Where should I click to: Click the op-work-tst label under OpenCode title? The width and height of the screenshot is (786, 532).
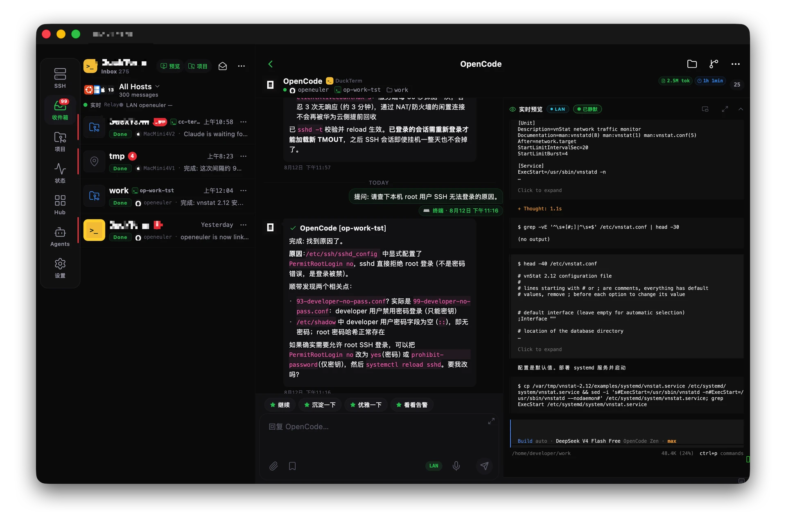click(358, 90)
